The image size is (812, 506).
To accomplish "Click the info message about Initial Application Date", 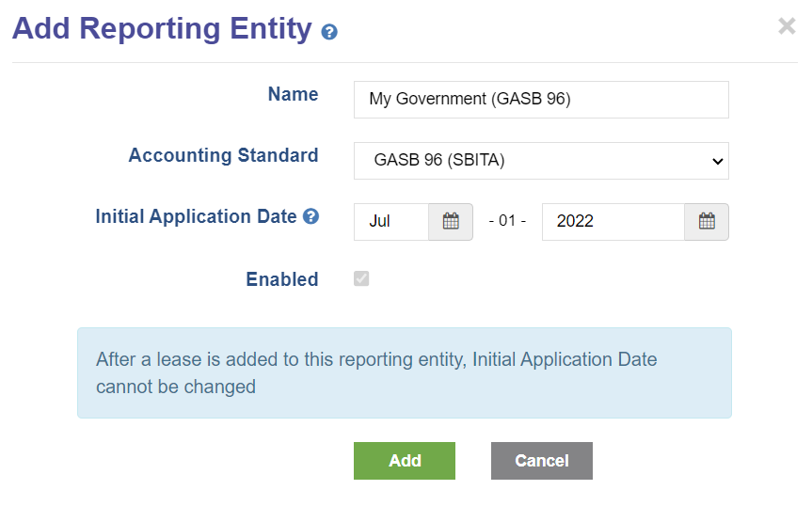I will point(405,372).
